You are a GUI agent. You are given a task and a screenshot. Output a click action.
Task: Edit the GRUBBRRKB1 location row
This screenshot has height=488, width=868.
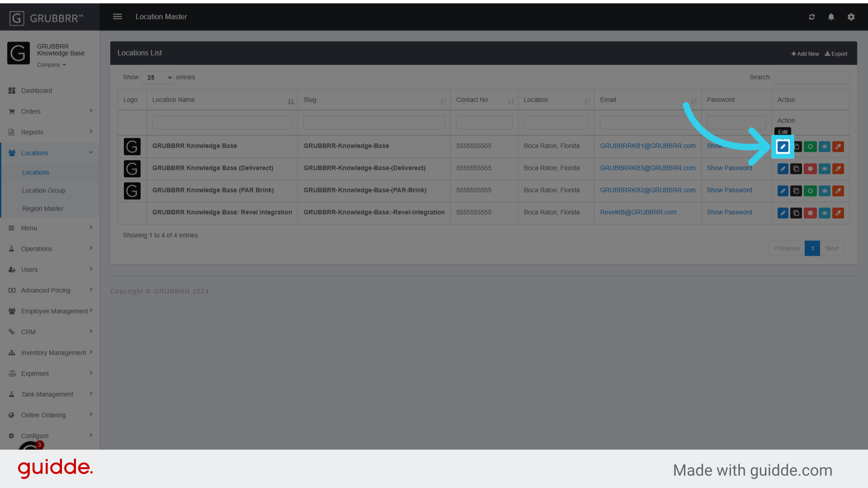[783, 146]
